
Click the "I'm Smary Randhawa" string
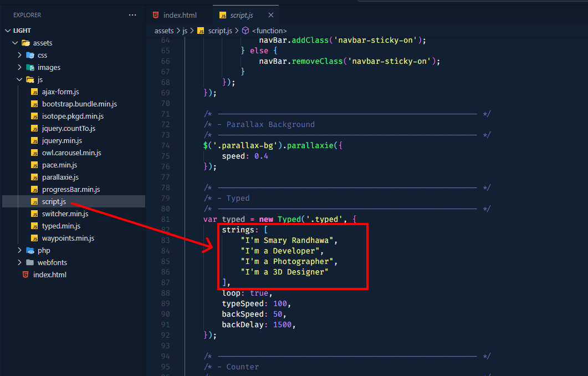pos(287,241)
